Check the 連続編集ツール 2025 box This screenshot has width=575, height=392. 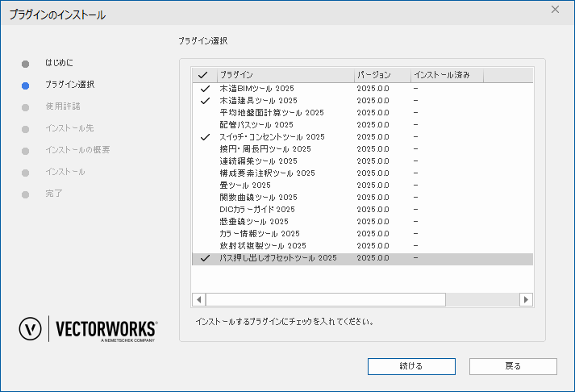coord(205,161)
